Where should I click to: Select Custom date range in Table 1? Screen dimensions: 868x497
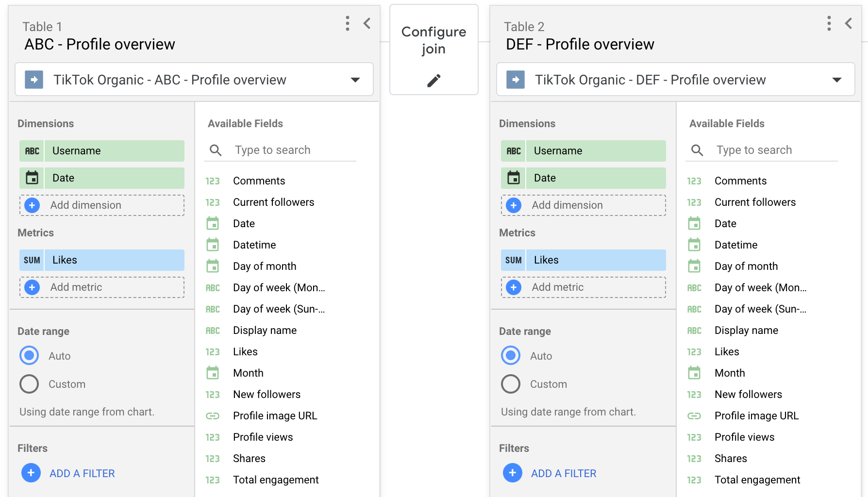(29, 384)
